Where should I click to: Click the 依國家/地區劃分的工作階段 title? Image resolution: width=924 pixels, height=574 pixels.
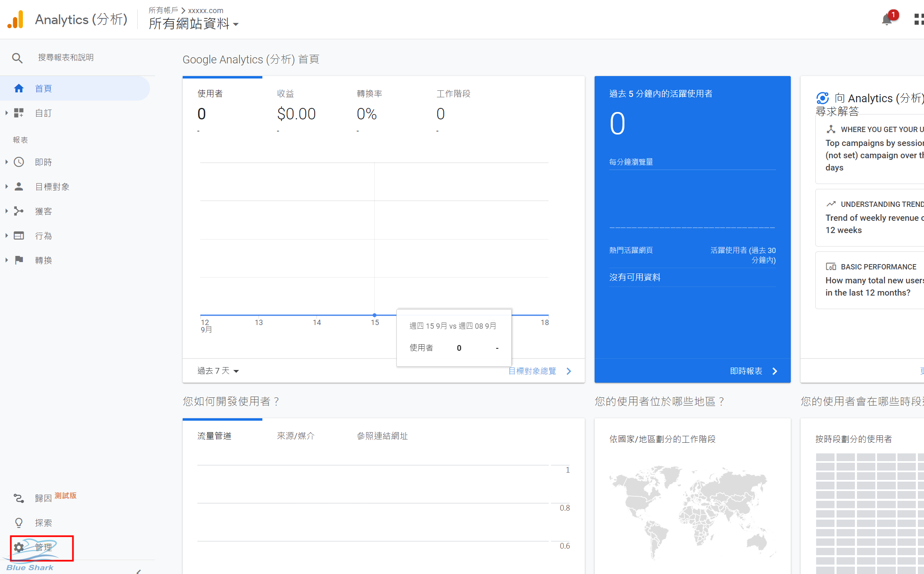pos(662,439)
